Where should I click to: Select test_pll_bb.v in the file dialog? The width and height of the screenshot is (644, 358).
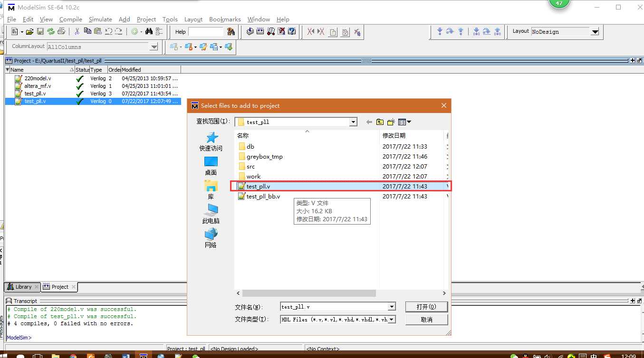[263, 197]
